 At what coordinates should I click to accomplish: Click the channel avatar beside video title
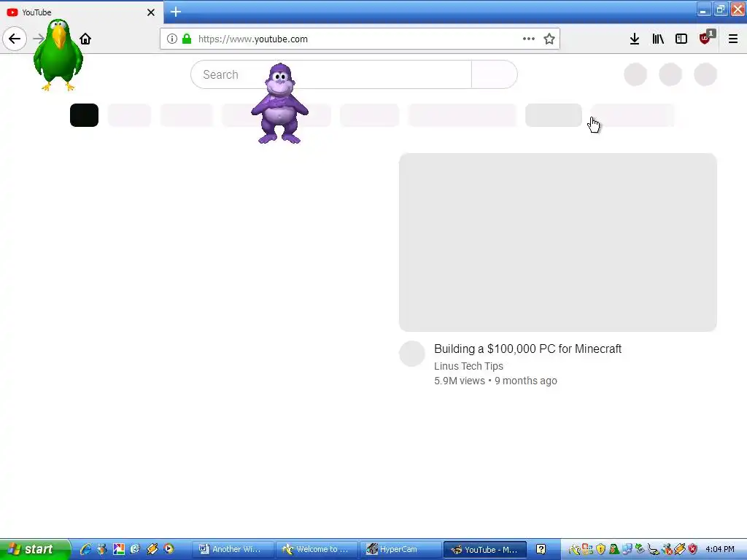(x=412, y=354)
